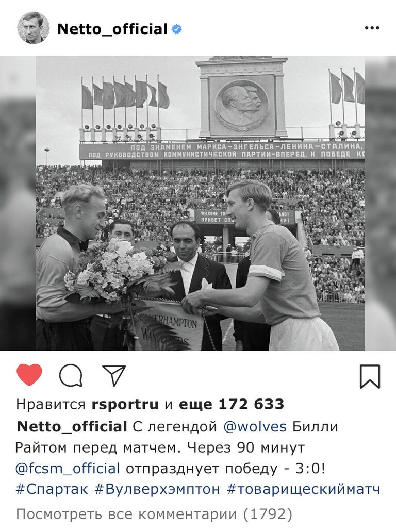Unlike the post via red heart icon
This screenshot has width=396, height=532.
pos(29,375)
